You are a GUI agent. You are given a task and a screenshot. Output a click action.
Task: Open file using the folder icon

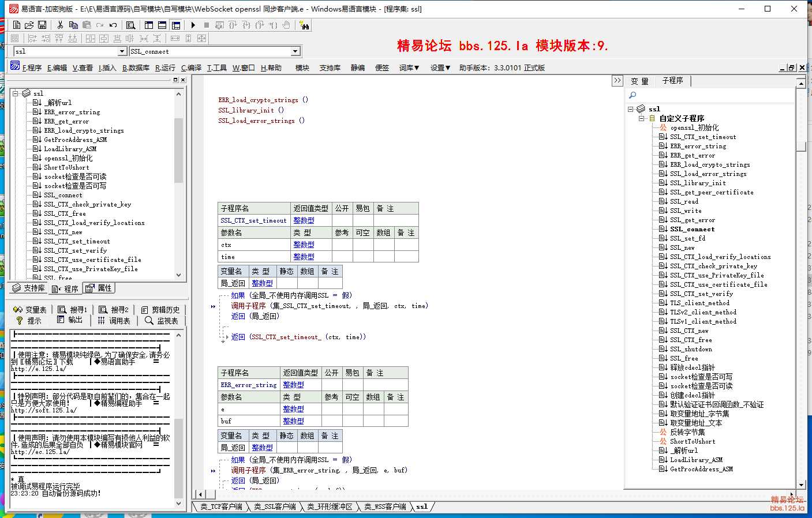point(29,25)
